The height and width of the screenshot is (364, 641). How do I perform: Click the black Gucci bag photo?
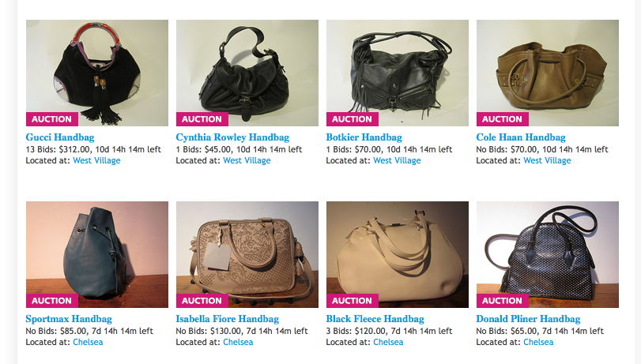(97, 73)
